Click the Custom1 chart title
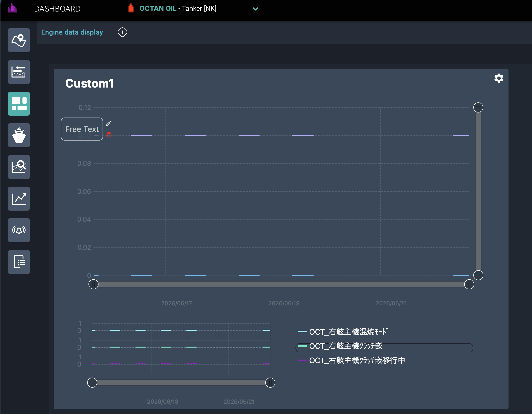Screen dimensions: 532x414 tap(89, 84)
